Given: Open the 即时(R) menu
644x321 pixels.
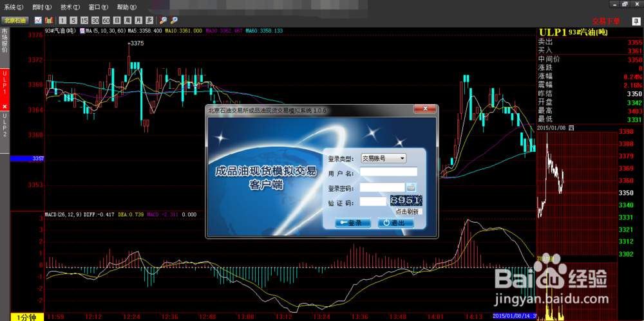Looking at the screenshot, I should click(42, 7).
